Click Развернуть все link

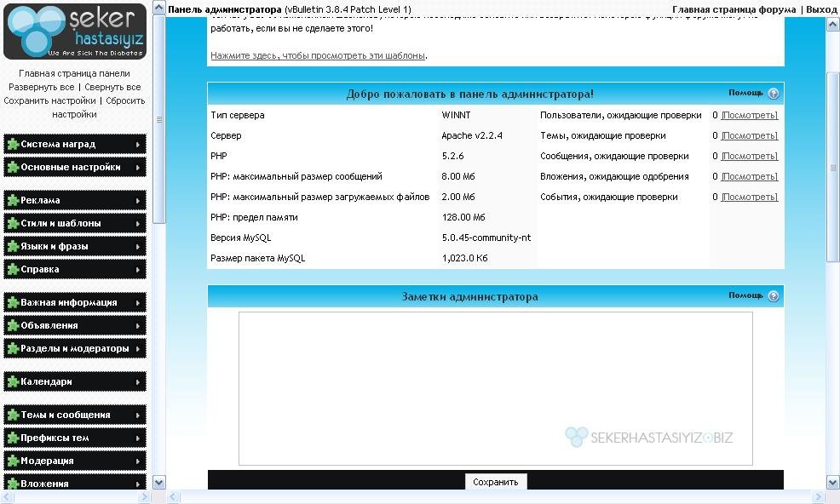coord(41,87)
